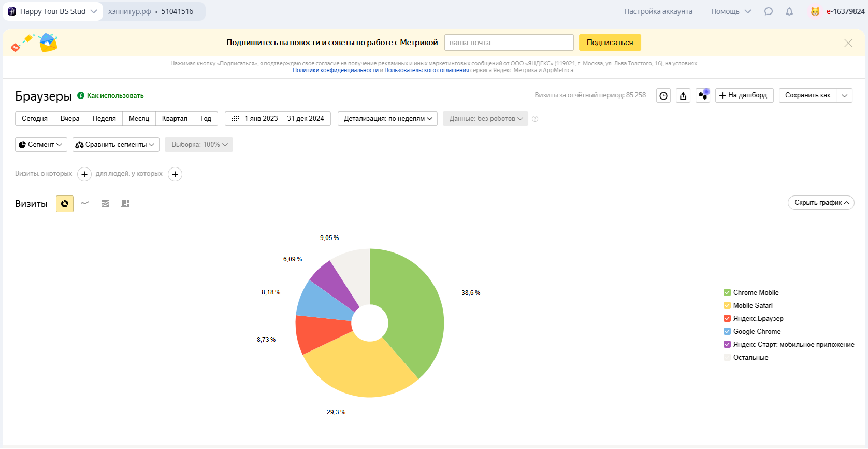Open the Детализация: по неделям dropdown
The height and width of the screenshot is (449, 868).
point(387,119)
